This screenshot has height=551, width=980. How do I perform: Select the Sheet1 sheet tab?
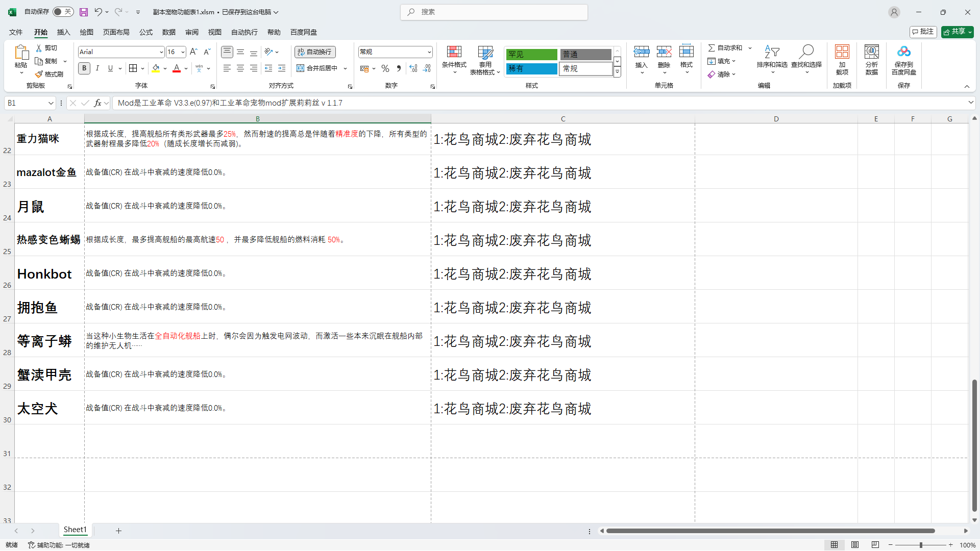75,530
